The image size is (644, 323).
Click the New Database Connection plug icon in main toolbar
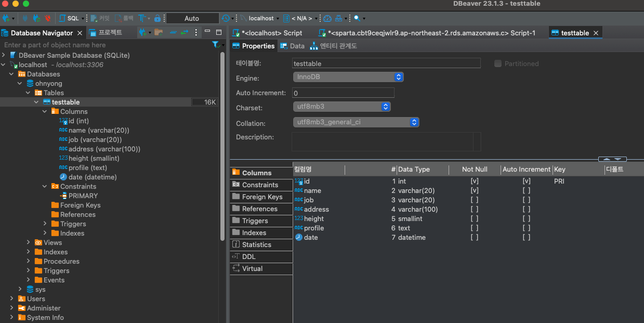[x=6, y=18]
